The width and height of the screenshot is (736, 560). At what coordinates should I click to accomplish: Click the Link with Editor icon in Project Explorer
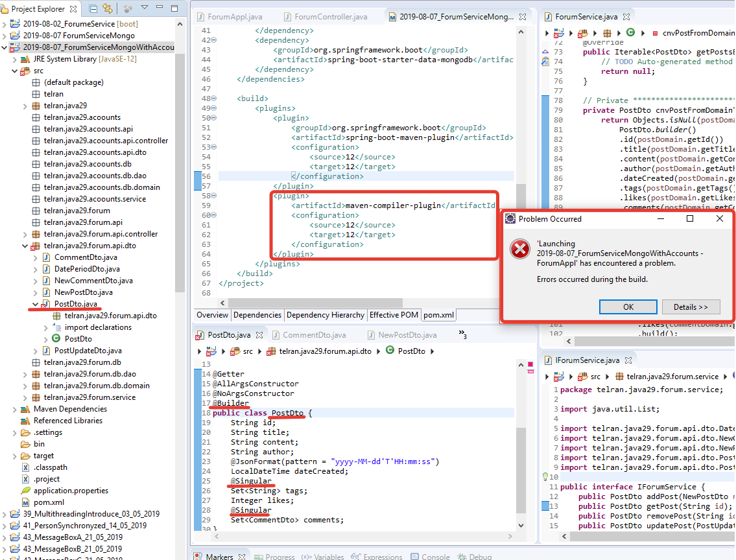tap(108, 8)
